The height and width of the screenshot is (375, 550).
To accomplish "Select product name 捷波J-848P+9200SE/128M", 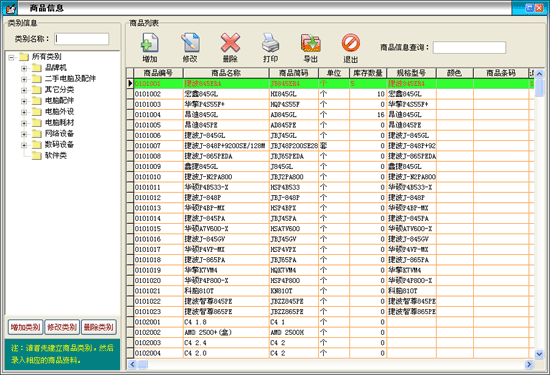I will [x=226, y=146].
